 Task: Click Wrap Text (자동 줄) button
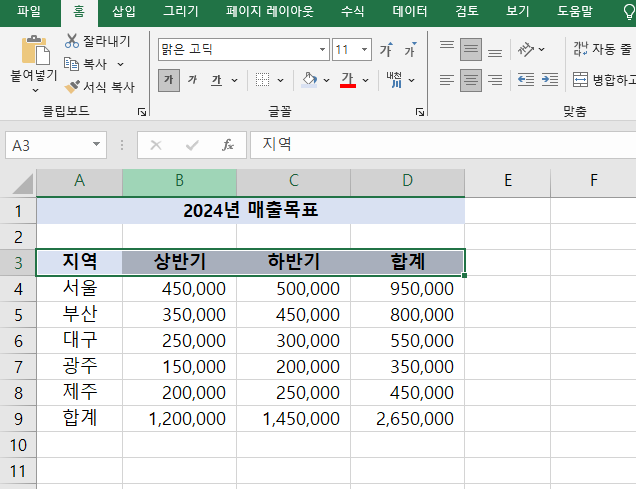tap(603, 49)
